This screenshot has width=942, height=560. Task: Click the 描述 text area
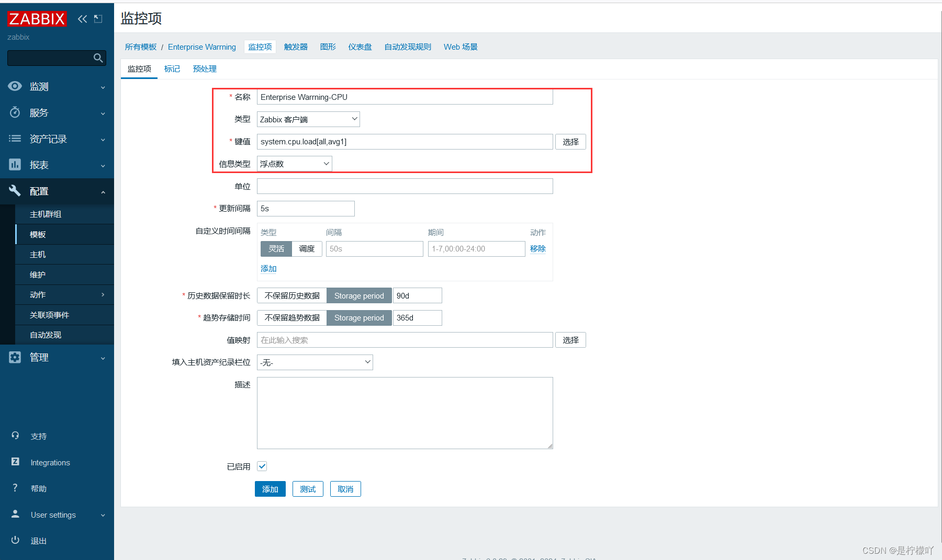(x=405, y=413)
